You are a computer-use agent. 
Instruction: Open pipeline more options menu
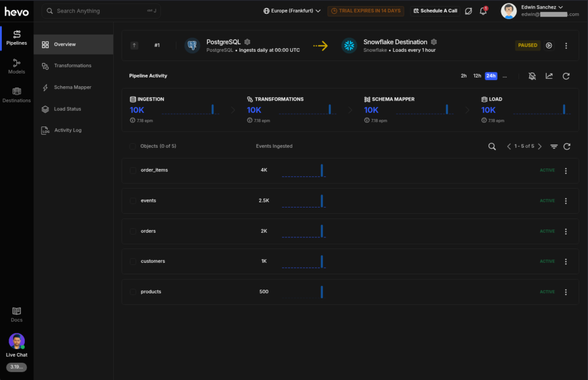(x=566, y=45)
